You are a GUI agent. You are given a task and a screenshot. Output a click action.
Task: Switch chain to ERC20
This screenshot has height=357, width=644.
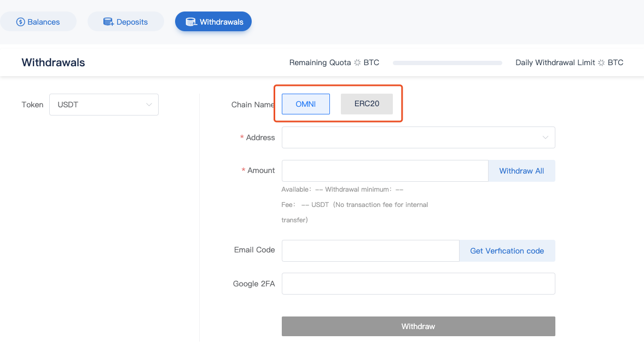coord(367,104)
